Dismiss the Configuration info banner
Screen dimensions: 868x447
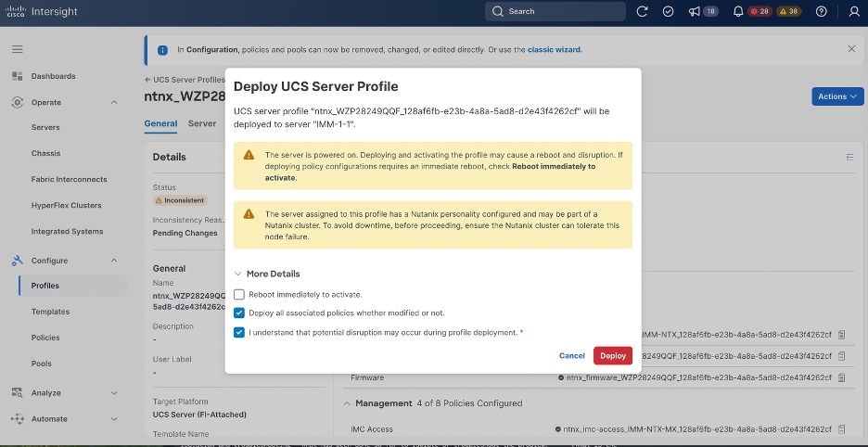tap(851, 49)
